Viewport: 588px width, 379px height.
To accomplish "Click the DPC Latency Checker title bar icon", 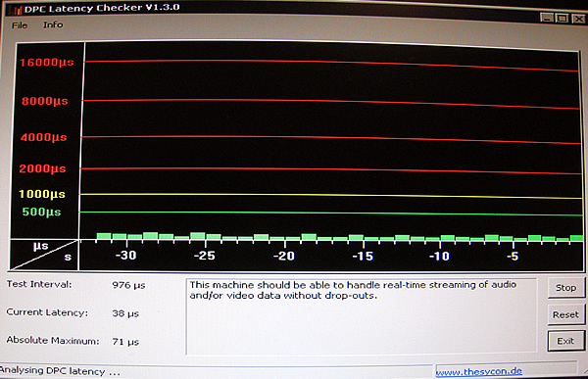I will click(16, 10).
